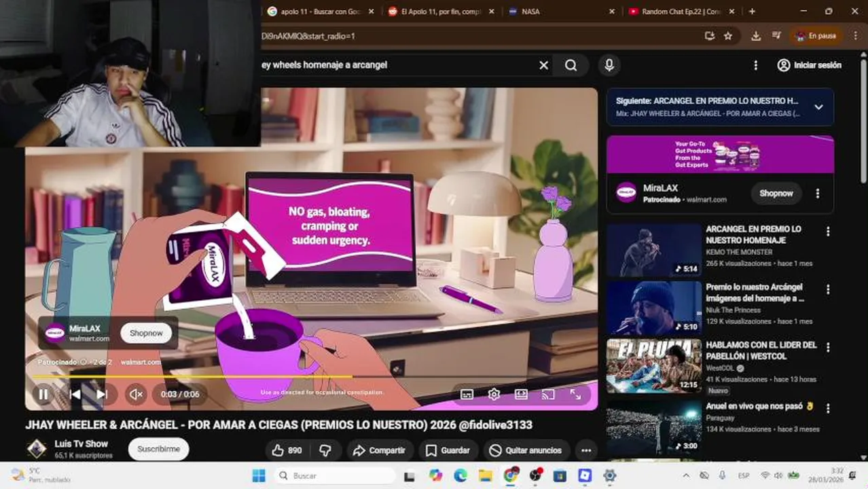Viewport: 868px width, 489px height.
Task: Open MiraLAX banner in sidebar
Action: [x=720, y=154]
